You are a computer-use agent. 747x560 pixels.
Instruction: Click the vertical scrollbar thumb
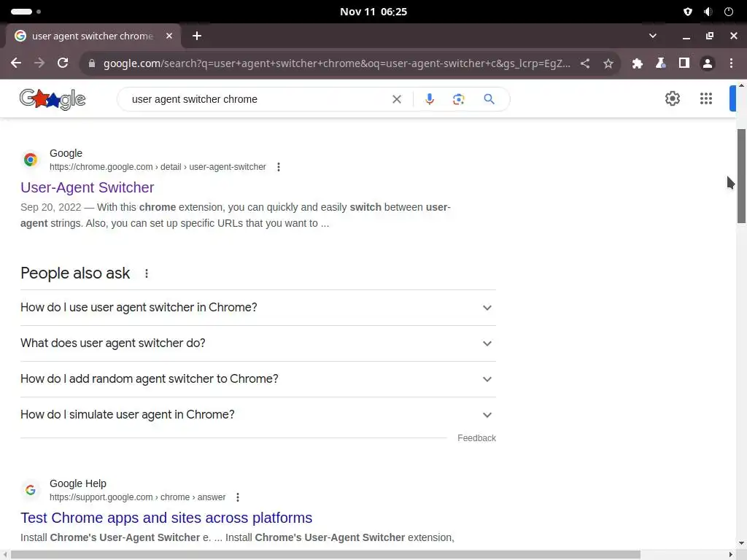click(x=741, y=176)
